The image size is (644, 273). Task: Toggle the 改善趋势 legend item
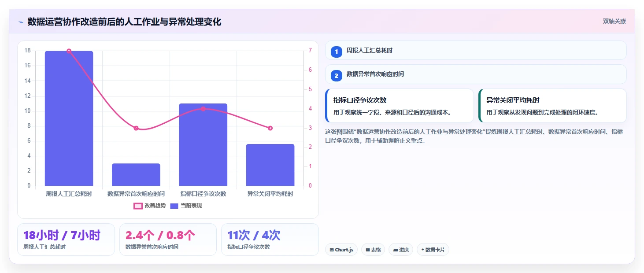tap(150, 206)
